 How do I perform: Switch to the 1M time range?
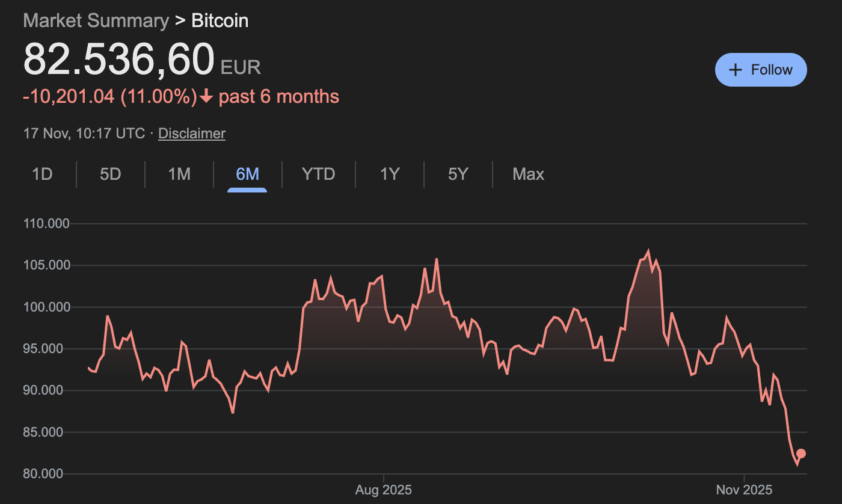tap(179, 174)
